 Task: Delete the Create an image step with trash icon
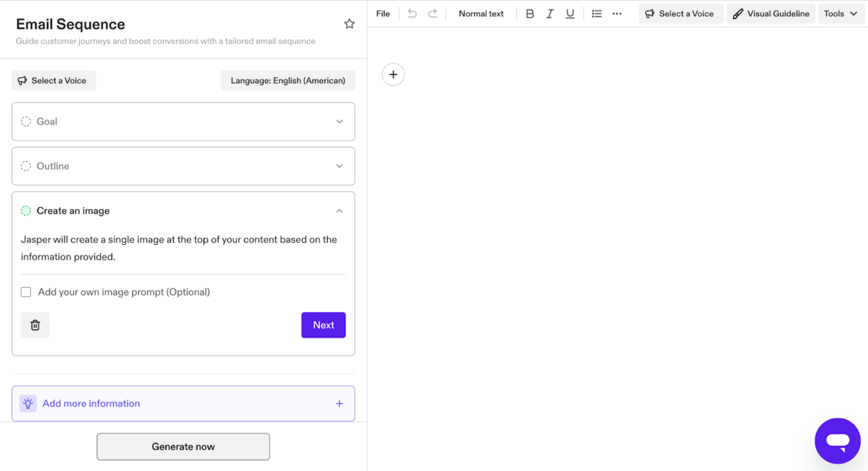35,325
